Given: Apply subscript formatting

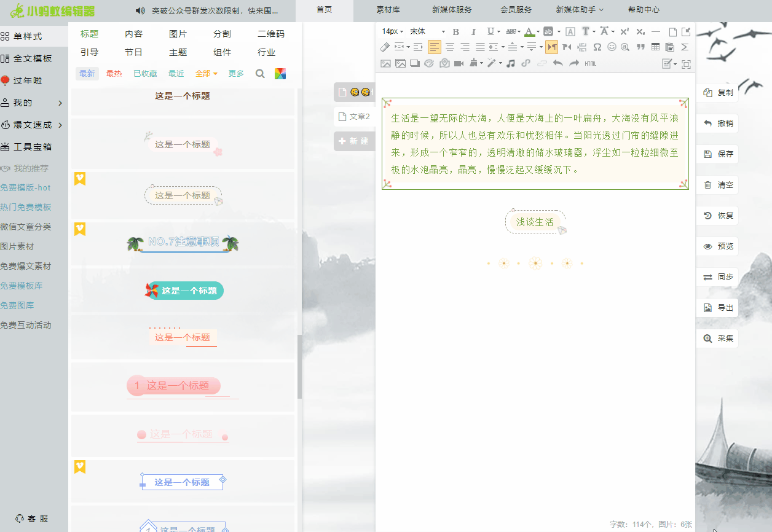Looking at the screenshot, I should point(640,31).
